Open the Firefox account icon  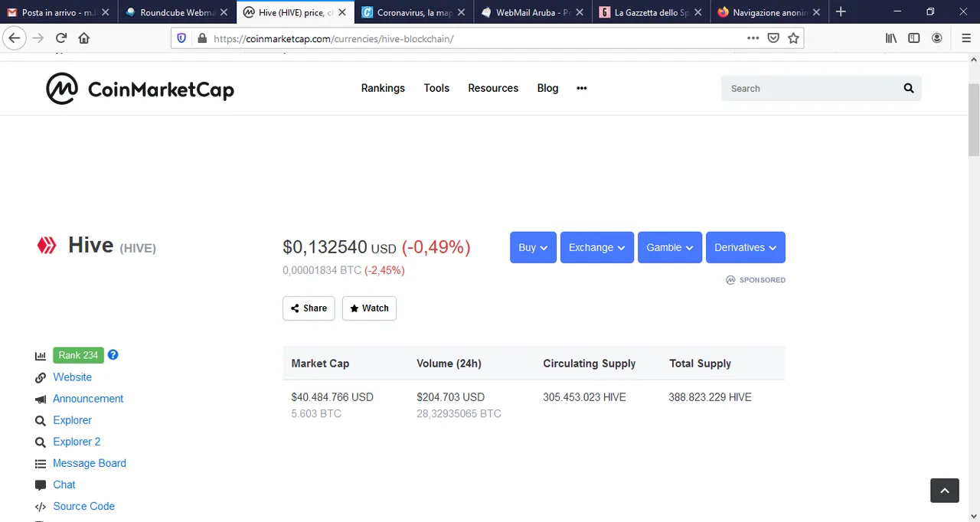[x=937, y=38]
